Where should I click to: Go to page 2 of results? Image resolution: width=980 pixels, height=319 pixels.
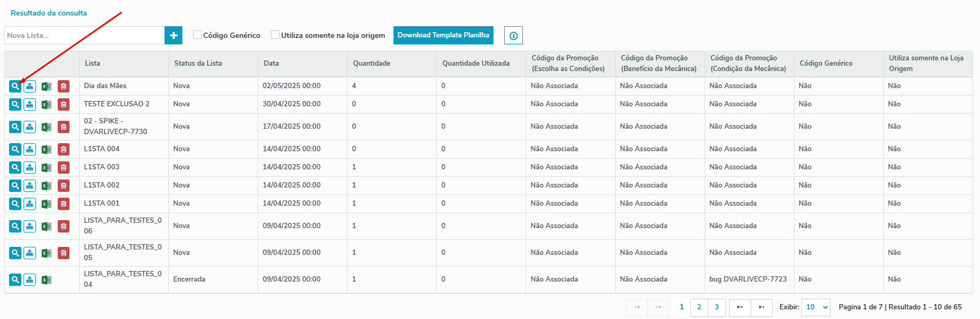pos(699,307)
